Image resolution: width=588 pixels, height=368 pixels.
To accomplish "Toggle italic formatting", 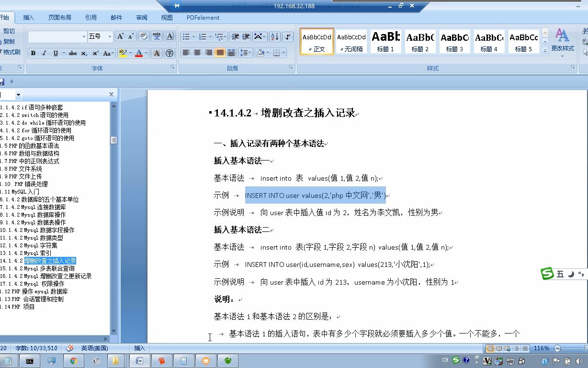I will point(44,53).
